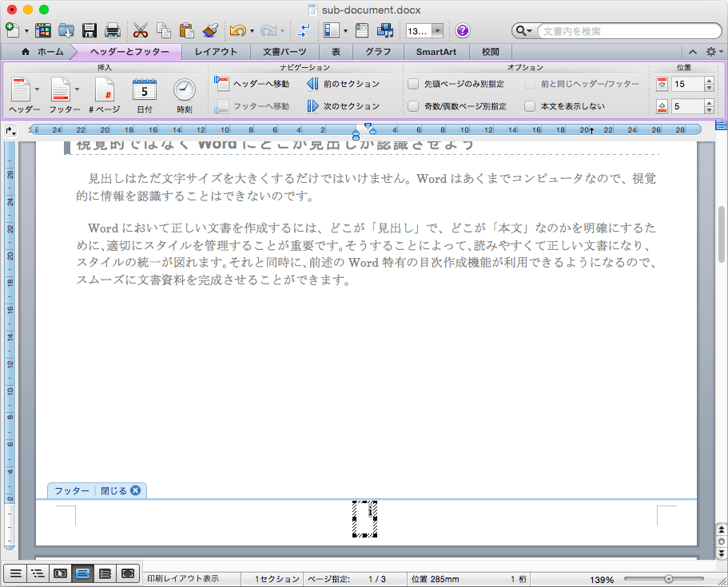
Task: Click the Open file toolbar icon
Action: [x=66, y=30]
